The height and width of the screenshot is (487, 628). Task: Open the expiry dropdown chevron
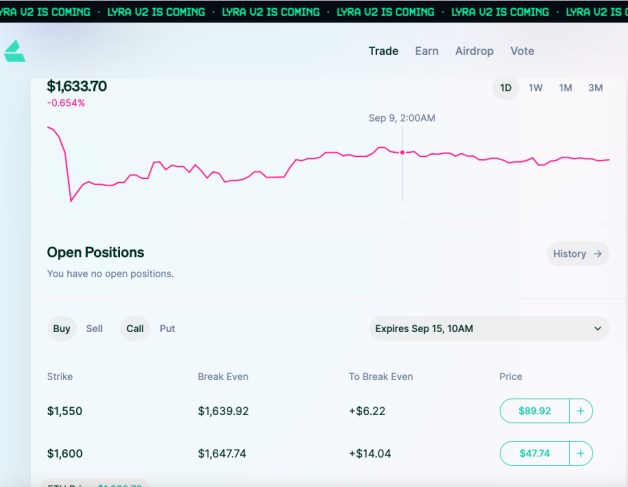598,328
